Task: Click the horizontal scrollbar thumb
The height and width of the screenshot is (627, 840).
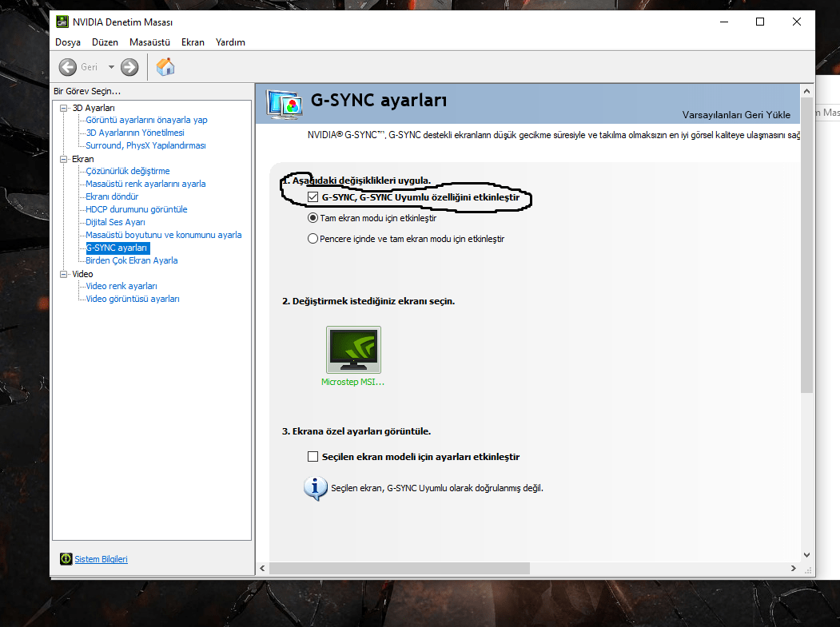Action: pos(400,568)
